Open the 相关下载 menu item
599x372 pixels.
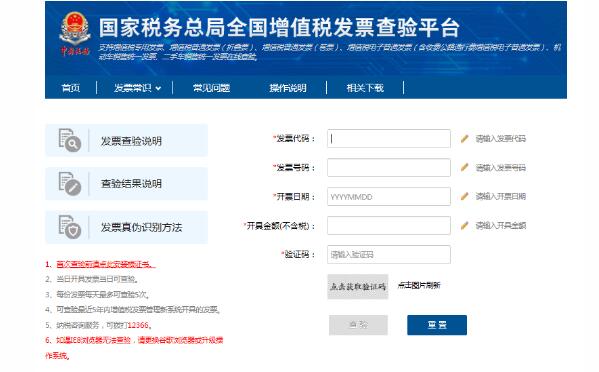(x=365, y=88)
